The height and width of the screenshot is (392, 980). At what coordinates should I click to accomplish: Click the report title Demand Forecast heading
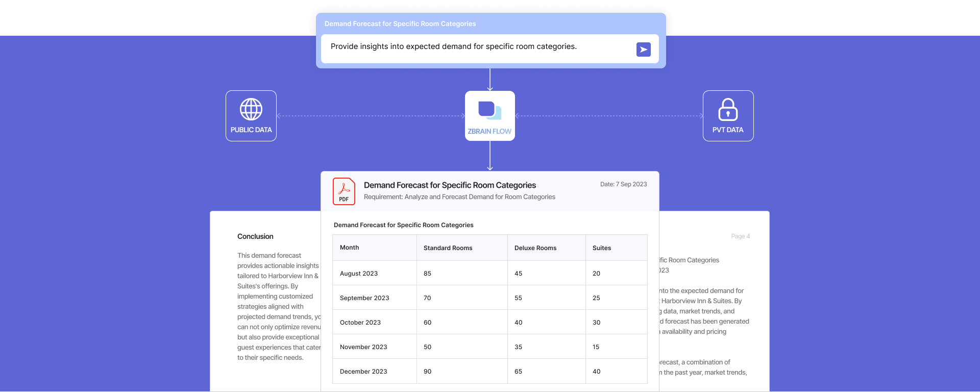click(450, 185)
